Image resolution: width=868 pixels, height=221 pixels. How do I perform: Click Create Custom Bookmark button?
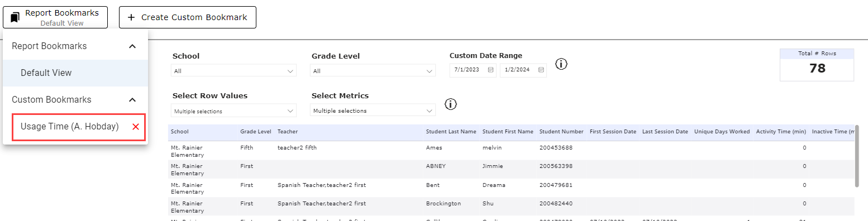[188, 17]
